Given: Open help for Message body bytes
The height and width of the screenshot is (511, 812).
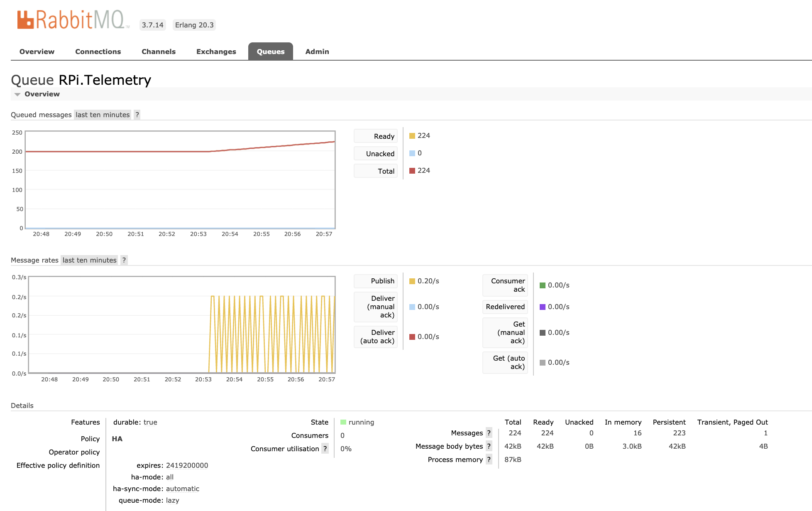Looking at the screenshot, I should [x=489, y=446].
